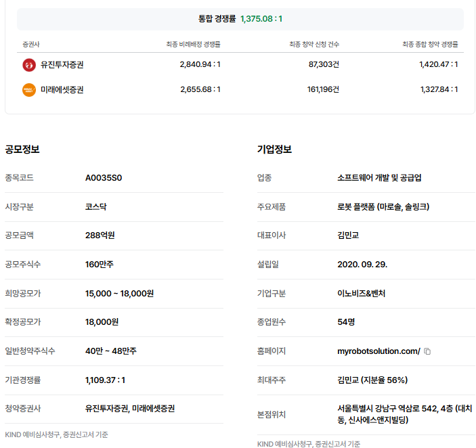Open the myrobotsolution.com/ homepage link
The width and height of the screenshot is (476, 448).
(x=378, y=351)
